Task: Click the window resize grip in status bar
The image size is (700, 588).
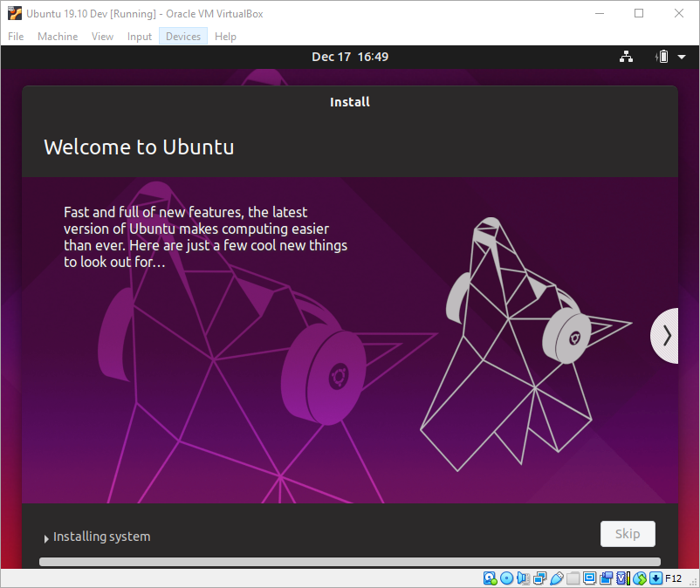Action: point(694,582)
